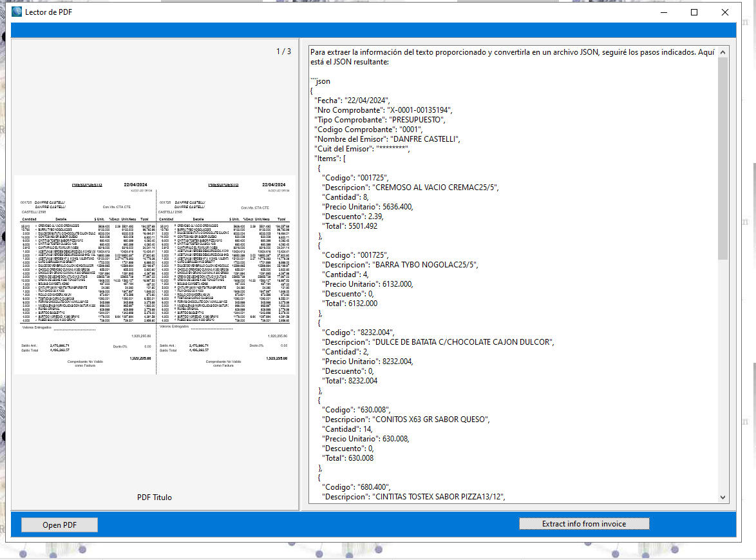The width and height of the screenshot is (756, 560).
Task: Click the "Tipo Comprobante" PRESUPUESTO line
Action: [x=379, y=120]
